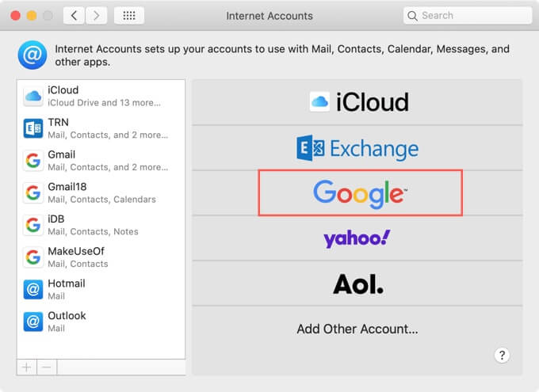The image size is (539, 392).
Task: Select the Gmail18 account row
Action: point(101,192)
